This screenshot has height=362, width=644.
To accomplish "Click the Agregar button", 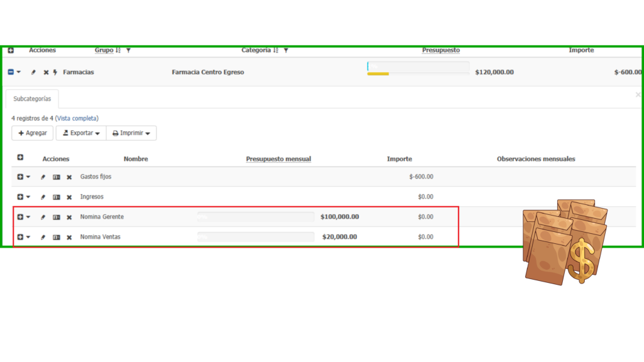I will click(32, 133).
